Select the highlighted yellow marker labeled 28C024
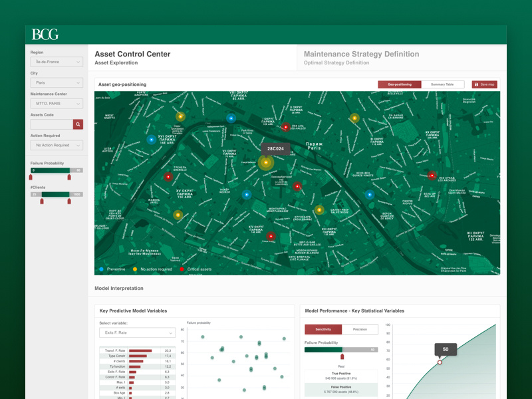 pyautogui.click(x=266, y=162)
